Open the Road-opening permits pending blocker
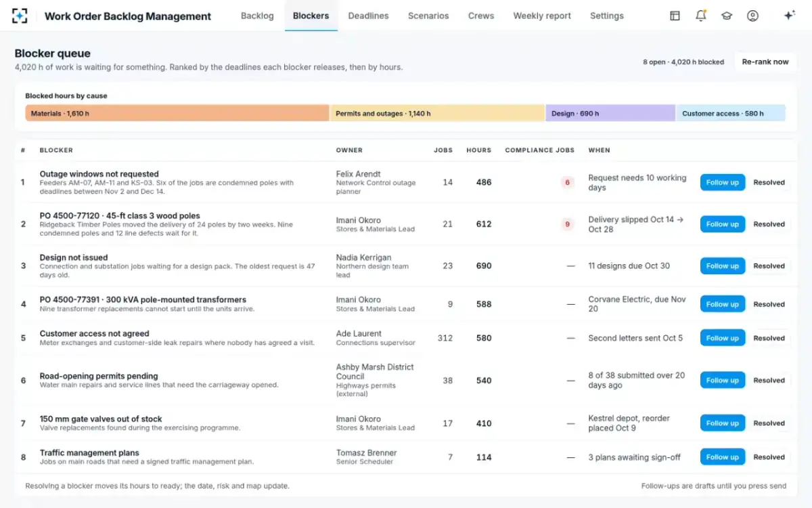Viewport: 812px width, 508px height. pyautogui.click(x=99, y=376)
